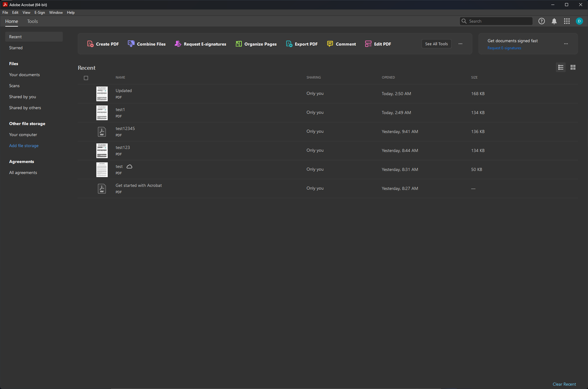The width and height of the screenshot is (588, 389).
Task: Click the See All Tools button
Action: point(436,44)
